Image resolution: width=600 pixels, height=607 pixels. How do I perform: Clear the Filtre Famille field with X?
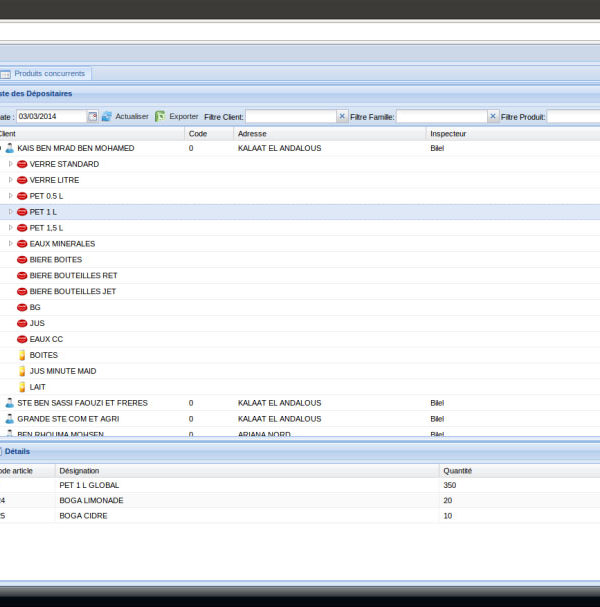pos(492,117)
